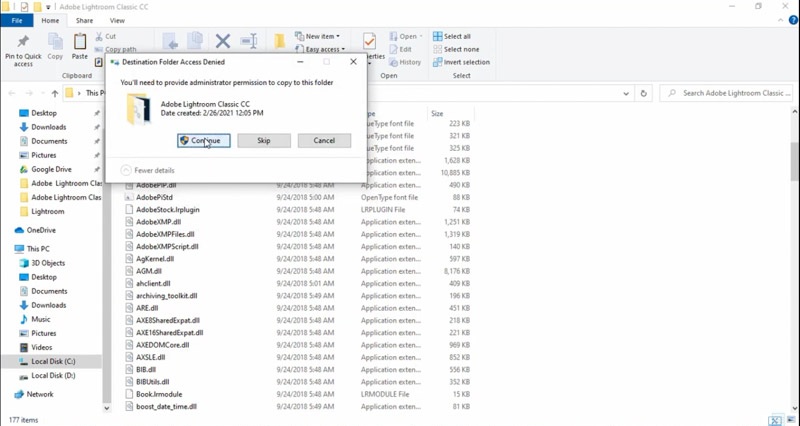Select Videos in navigation pane

tap(41, 347)
